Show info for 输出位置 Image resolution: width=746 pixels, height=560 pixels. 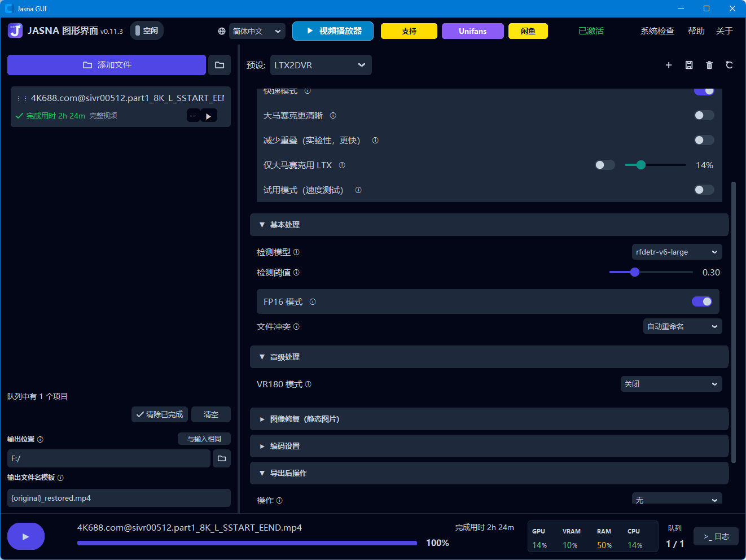coord(40,439)
